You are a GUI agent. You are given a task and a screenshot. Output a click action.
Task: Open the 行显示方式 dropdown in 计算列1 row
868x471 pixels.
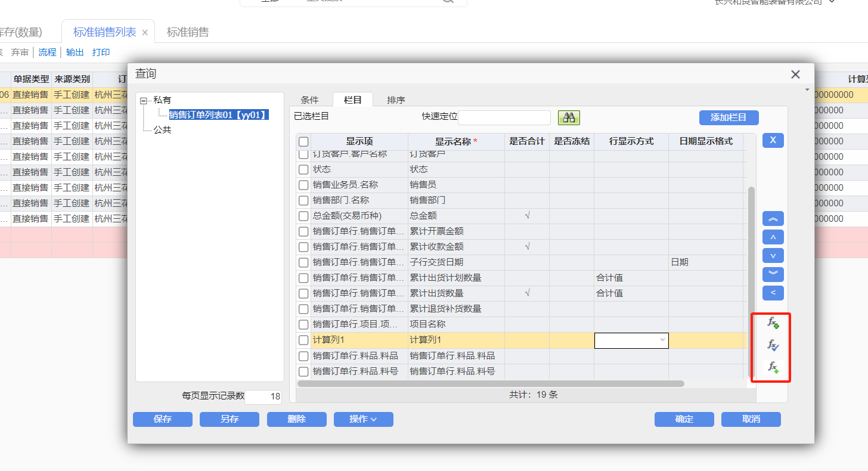coord(662,340)
